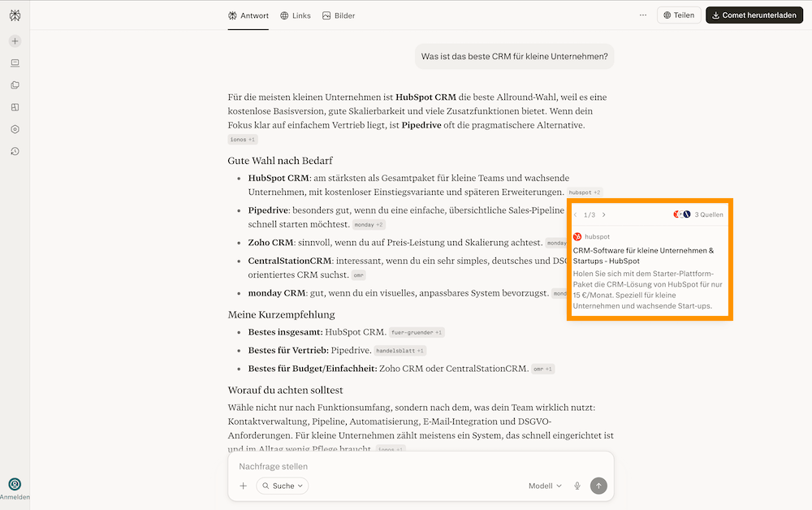The image size is (812, 510).
Task: Open the 'fuer-gruender +1' citation chip
Action: [x=417, y=332]
